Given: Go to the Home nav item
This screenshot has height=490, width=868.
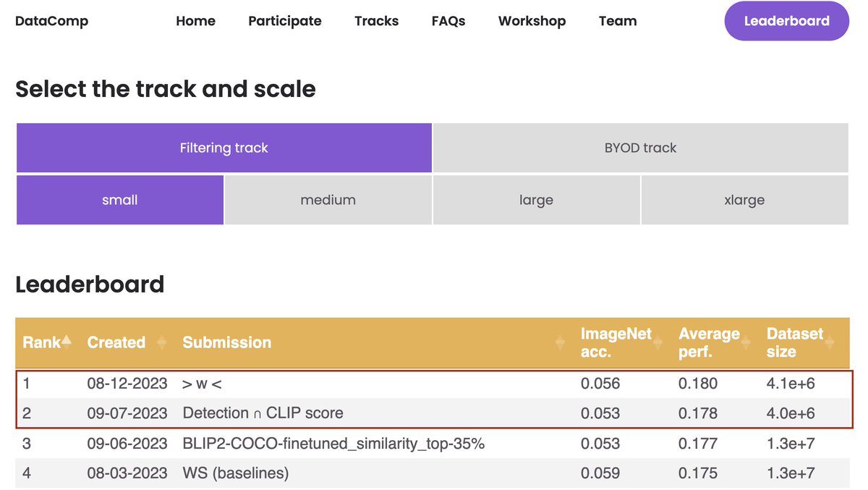Looking at the screenshot, I should (x=195, y=21).
